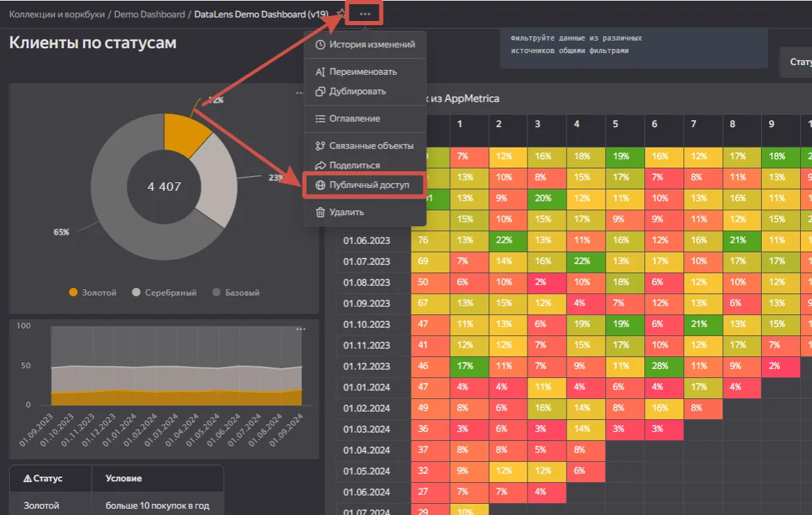Click the share arrow icon beside Поделиться
The height and width of the screenshot is (515, 812).
(320, 165)
